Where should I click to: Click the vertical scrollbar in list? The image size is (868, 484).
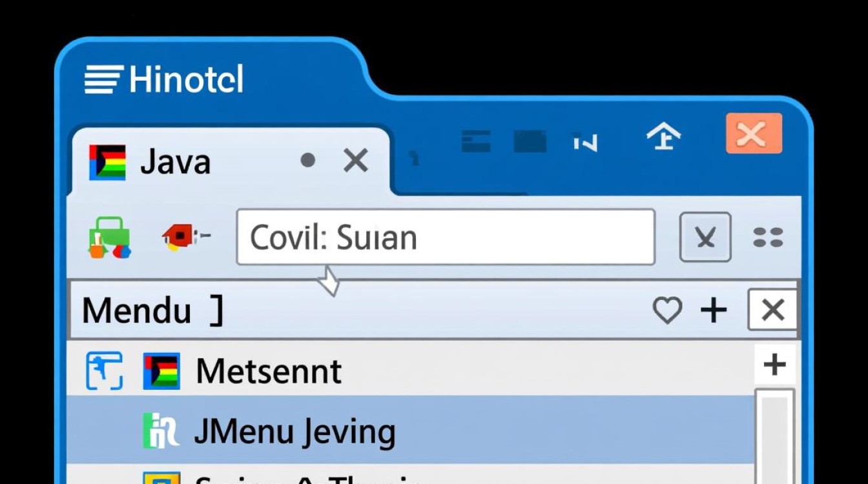774,432
